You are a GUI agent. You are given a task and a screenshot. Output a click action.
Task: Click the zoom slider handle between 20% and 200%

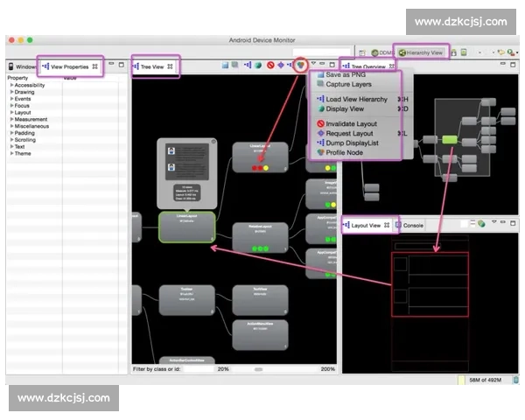(x=258, y=369)
